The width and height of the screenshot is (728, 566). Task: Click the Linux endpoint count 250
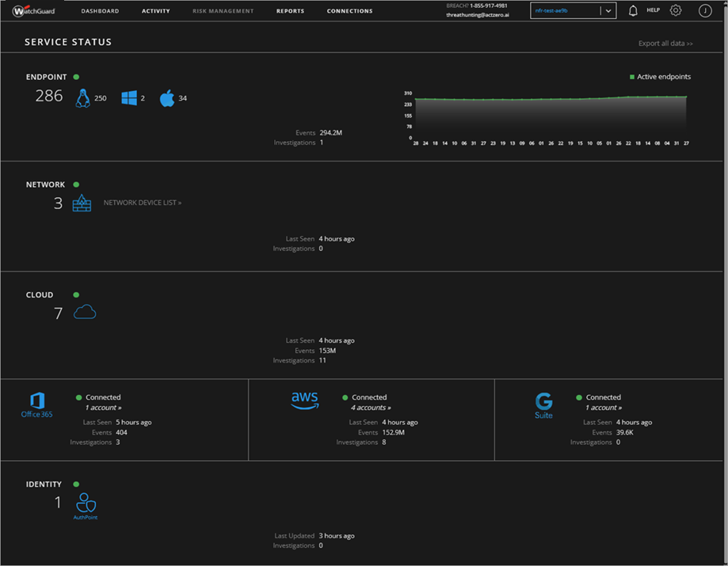pos(101,98)
